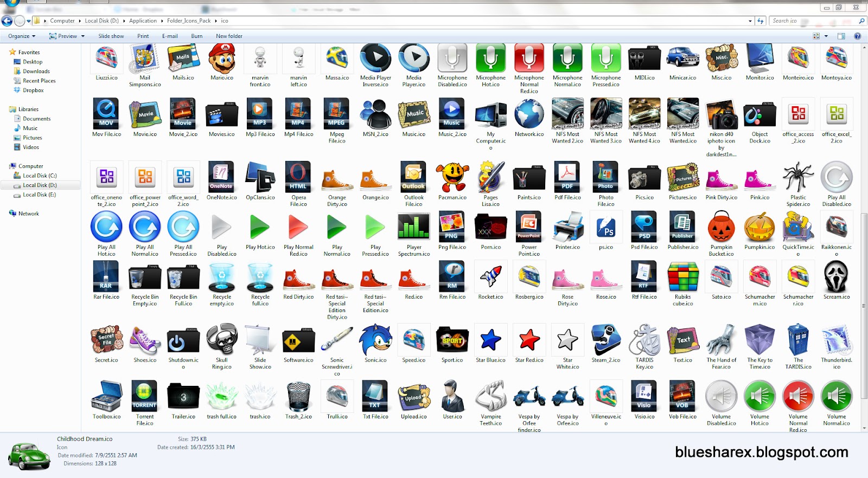Select the Printer.ico icon
The height and width of the screenshot is (478, 868).
[567, 227]
